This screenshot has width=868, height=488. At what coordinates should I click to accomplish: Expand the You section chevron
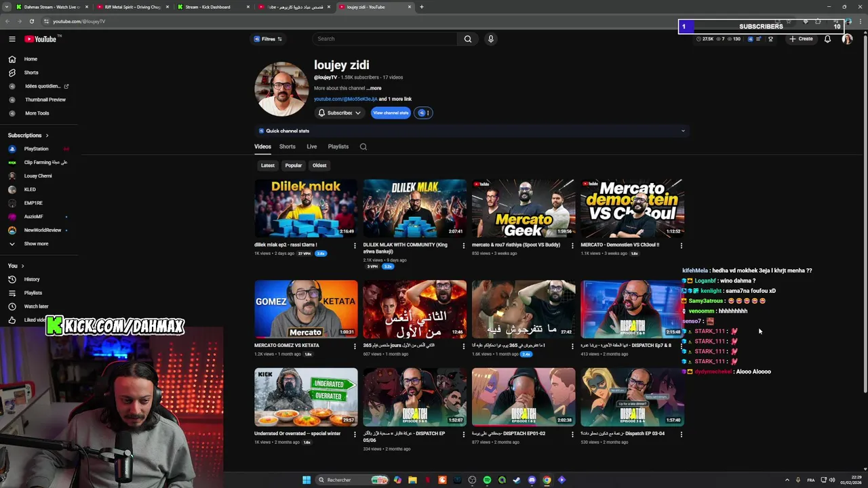pos(22,266)
